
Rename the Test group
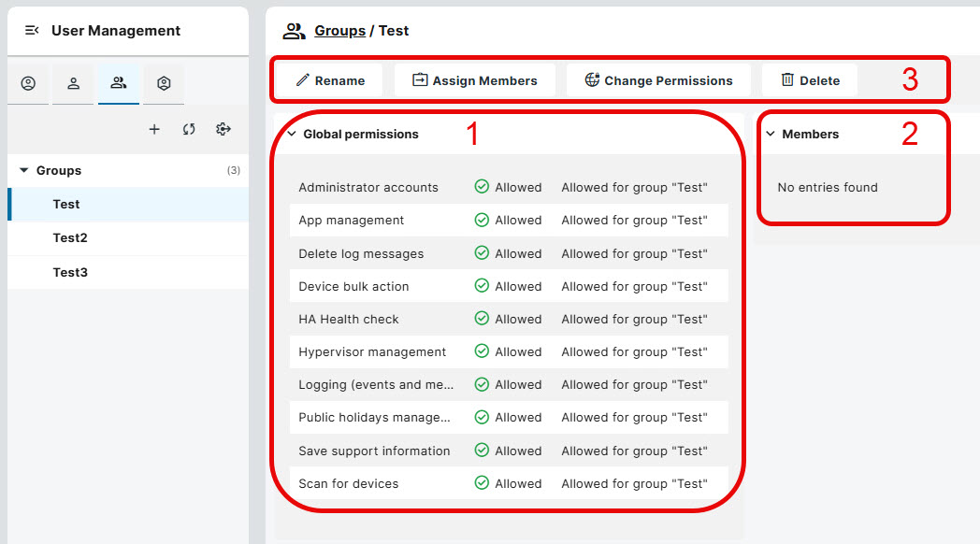tap(329, 80)
